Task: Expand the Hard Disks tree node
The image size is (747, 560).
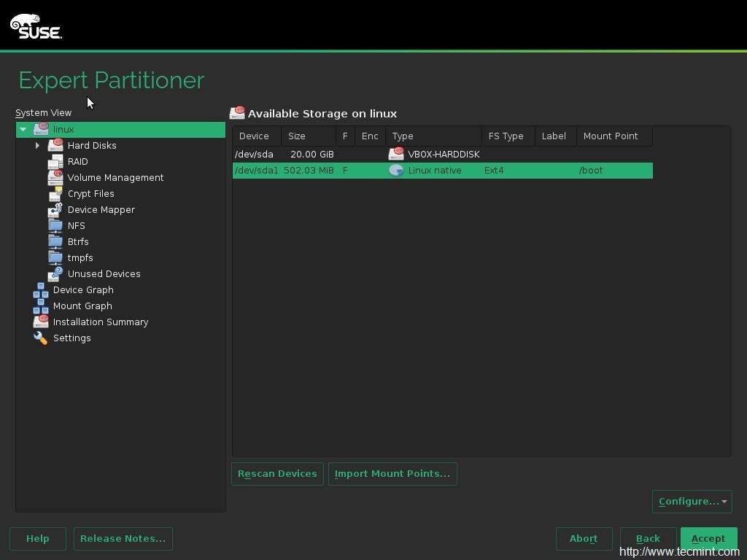Action: point(37,145)
